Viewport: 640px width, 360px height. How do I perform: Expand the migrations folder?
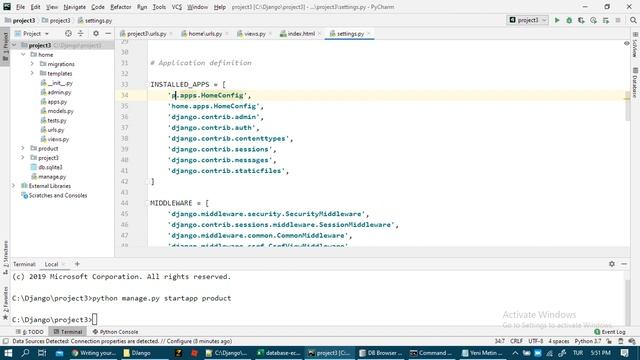(x=32, y=64)
